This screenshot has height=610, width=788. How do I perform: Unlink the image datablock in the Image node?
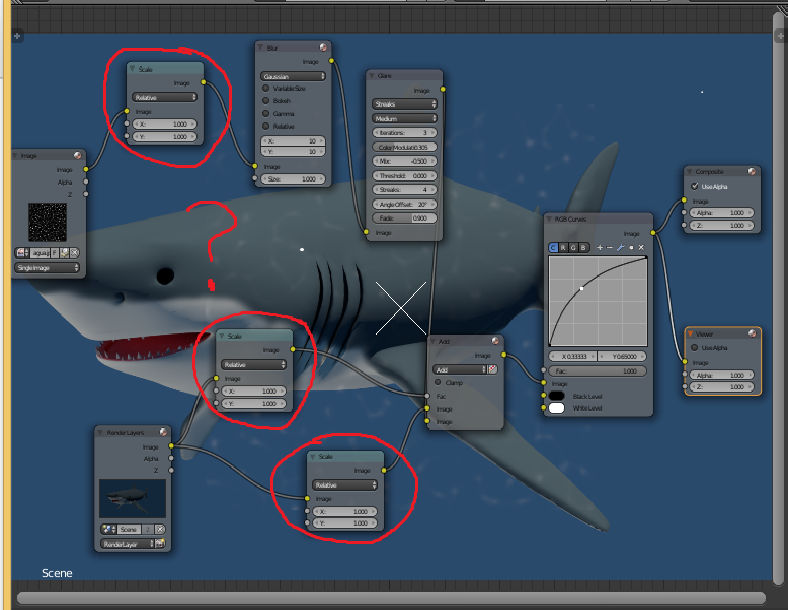[x=74, y=253]
